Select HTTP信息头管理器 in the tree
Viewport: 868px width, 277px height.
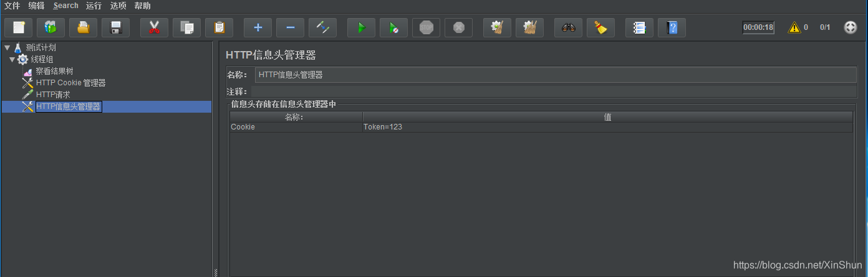[69, 106]
